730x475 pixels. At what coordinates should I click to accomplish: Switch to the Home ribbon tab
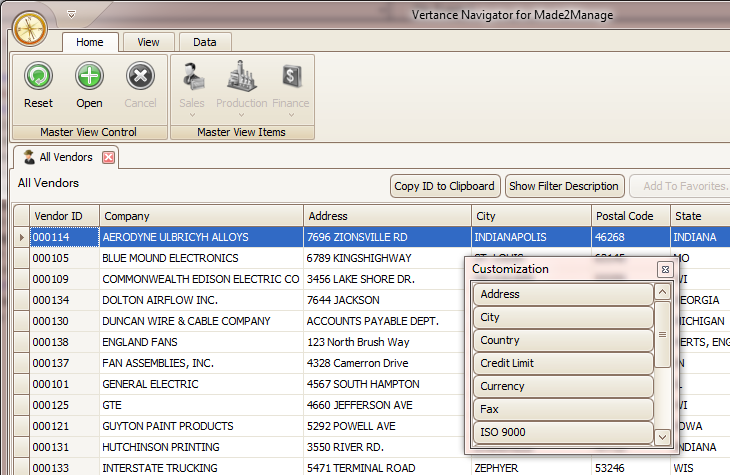point(90,42)
